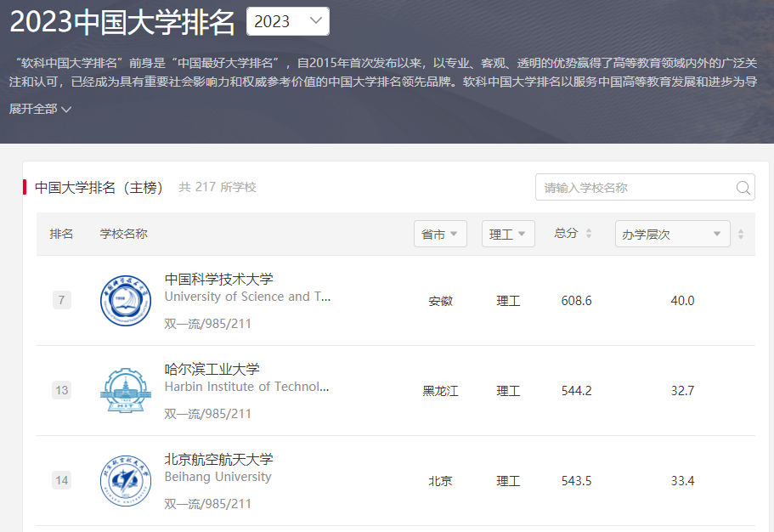
Task: Open the 2023 year selector dropdown
Action: 288,21
